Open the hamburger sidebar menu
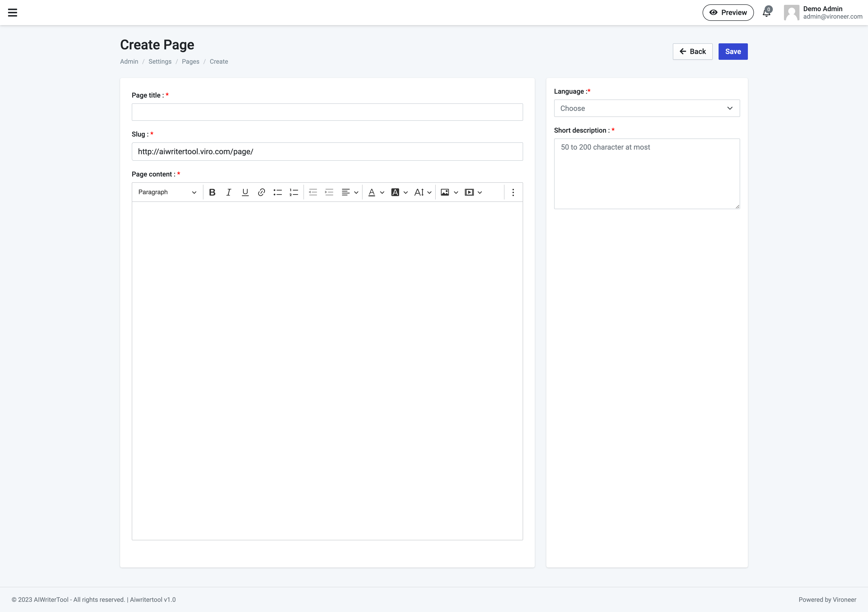Screen dimensions: 868x612 pos(13,12)
